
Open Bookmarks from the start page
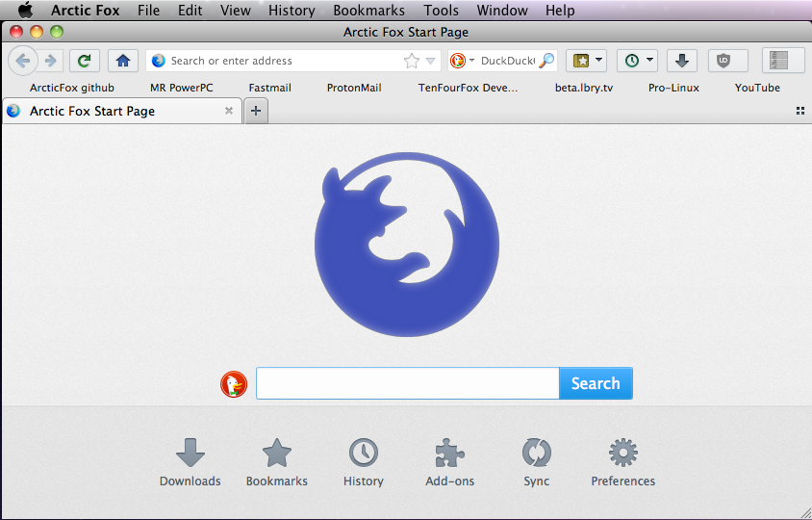coord(276,462)
